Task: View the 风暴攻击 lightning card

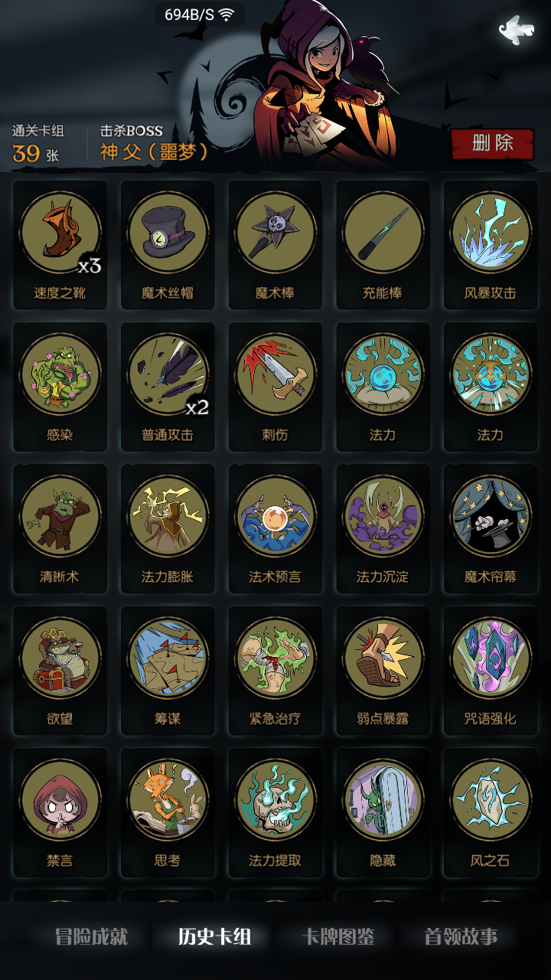Action: (x=491, y=244)
